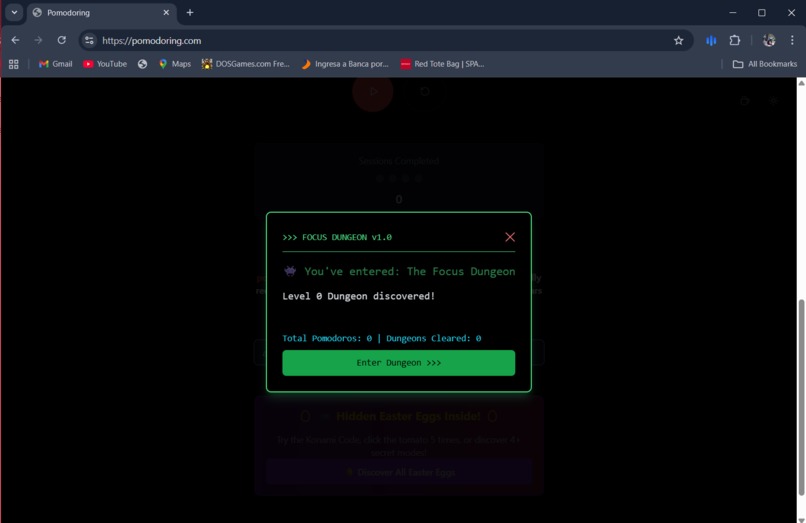
Task: Open the Chrome three-dot menu
Action: pos(792,40)
